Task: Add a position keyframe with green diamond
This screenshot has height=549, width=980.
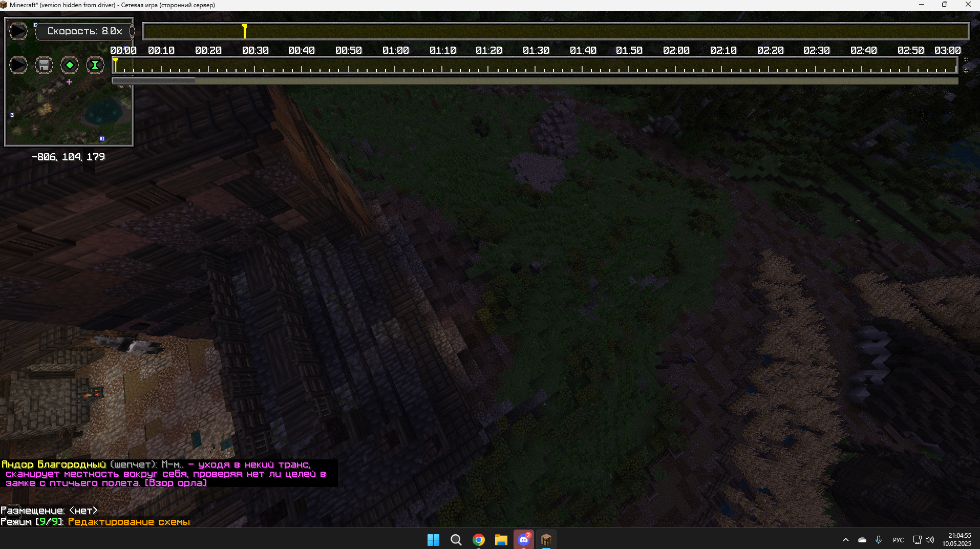Action: 70,65
